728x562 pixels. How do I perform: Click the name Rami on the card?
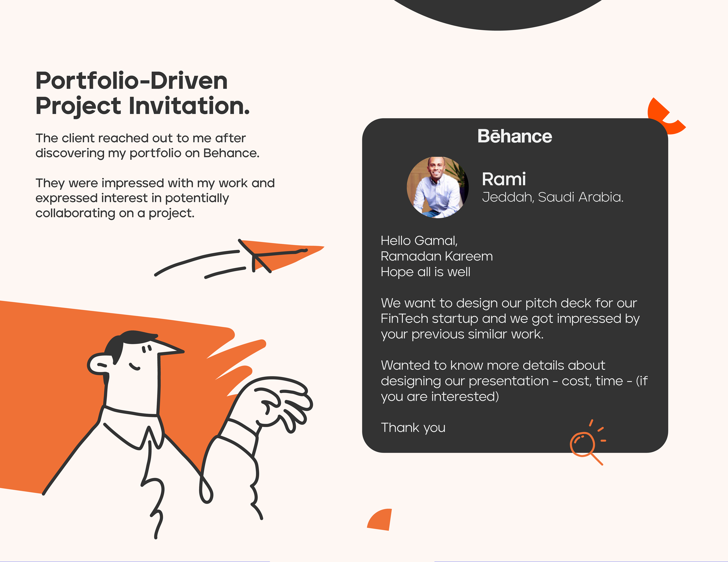click(x=504, y=179)
